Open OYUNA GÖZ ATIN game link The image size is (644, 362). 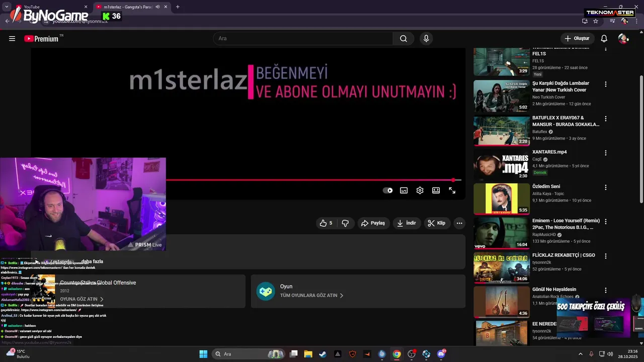tap(82, 299)
